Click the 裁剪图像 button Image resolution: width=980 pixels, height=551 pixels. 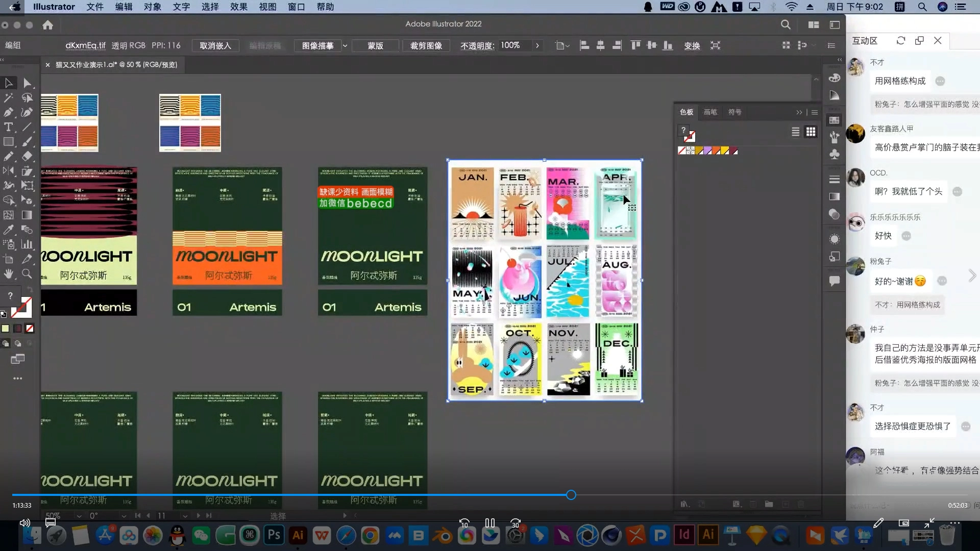[x=426, y=46]
